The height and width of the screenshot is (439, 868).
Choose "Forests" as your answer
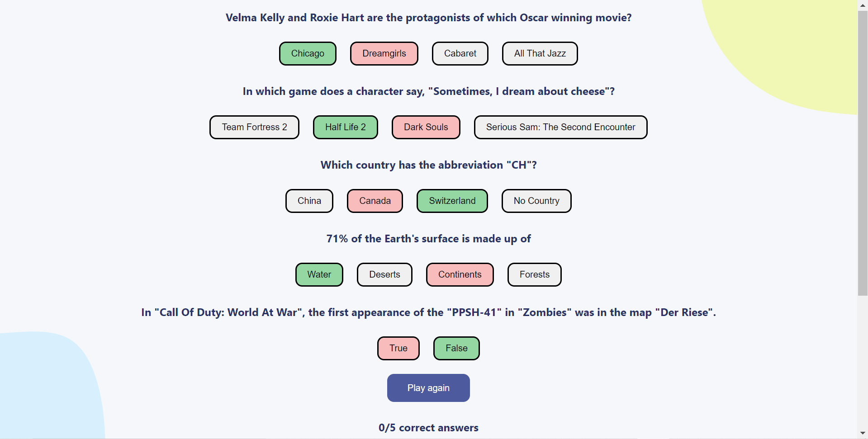[x=534, y=274]
